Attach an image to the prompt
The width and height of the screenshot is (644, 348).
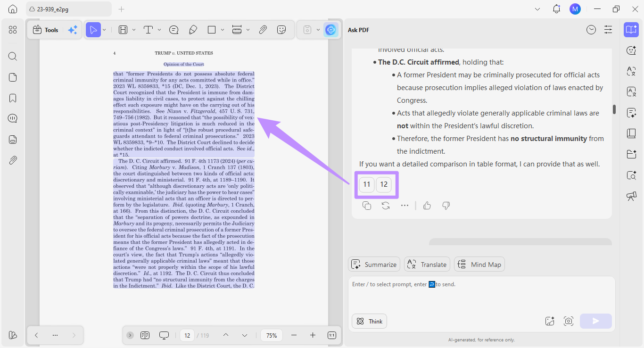click(x=550, y=321)
